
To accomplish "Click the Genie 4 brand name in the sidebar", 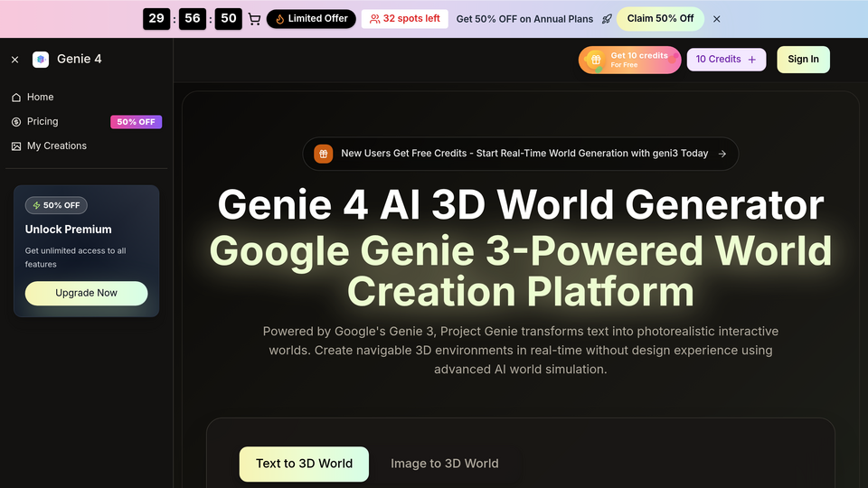I will 80,60.
